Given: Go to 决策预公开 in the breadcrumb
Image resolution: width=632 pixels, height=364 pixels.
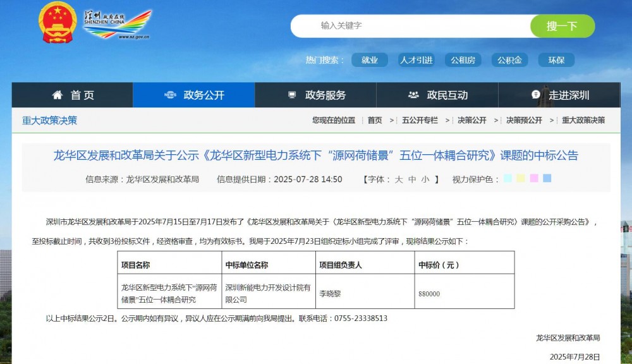Looking at the screenshot, I should [524, 120].
